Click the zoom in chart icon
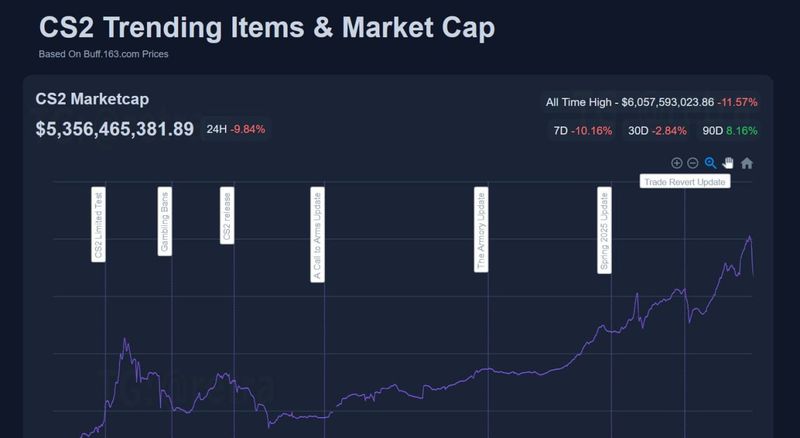This screenshot has width=800, height=438. coord(677,163)
